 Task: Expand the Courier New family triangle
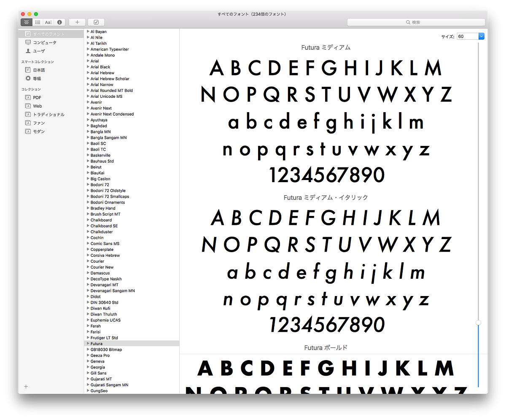click(88, 267)
